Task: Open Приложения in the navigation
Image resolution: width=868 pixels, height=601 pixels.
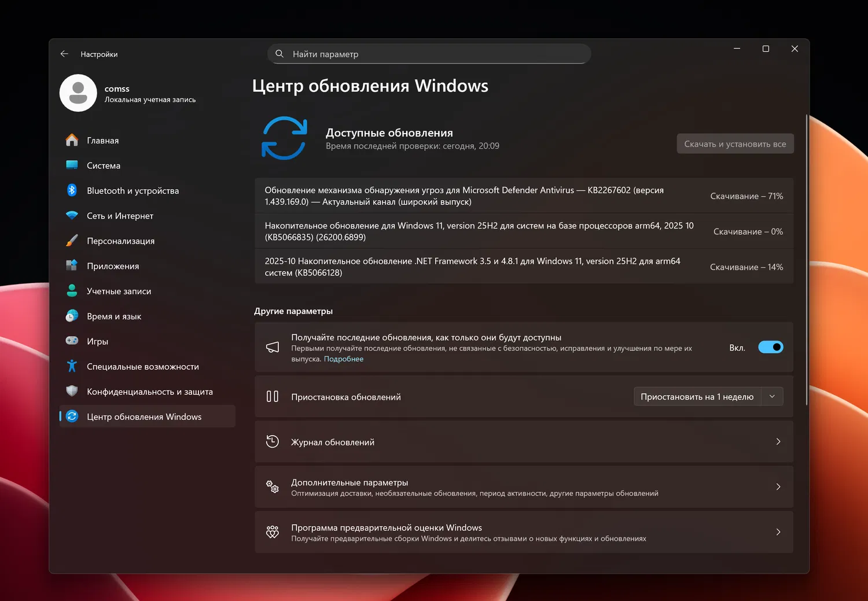Action: pos(148,266)
